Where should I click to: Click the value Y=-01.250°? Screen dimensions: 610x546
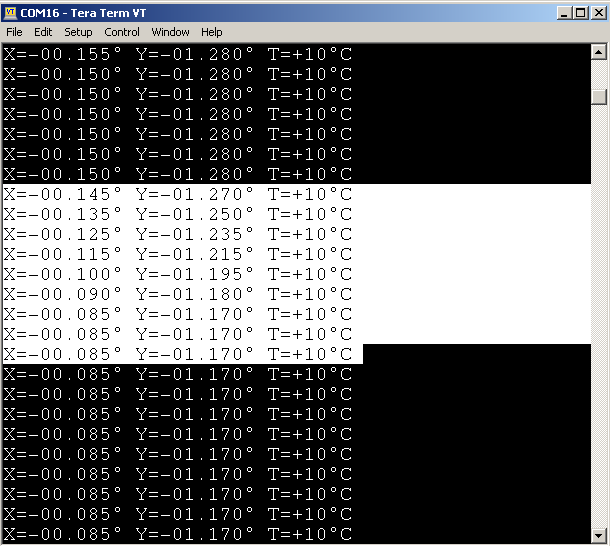click(195, 214)
